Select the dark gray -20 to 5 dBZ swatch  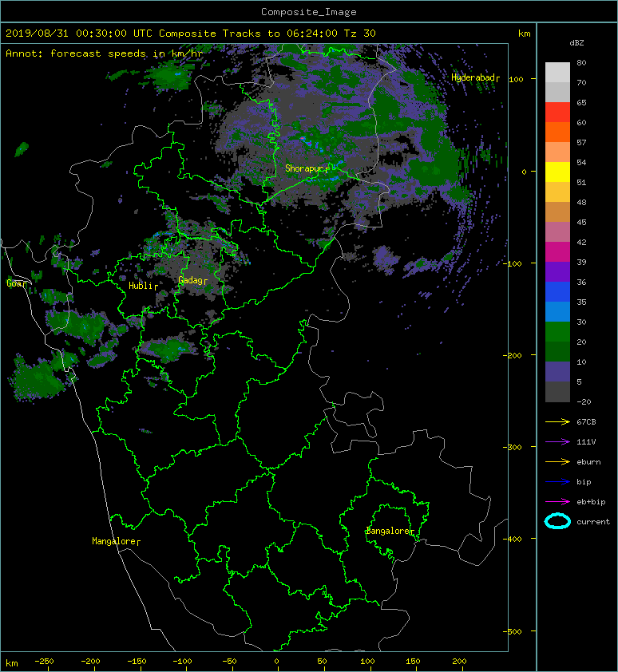pos(557,392)
